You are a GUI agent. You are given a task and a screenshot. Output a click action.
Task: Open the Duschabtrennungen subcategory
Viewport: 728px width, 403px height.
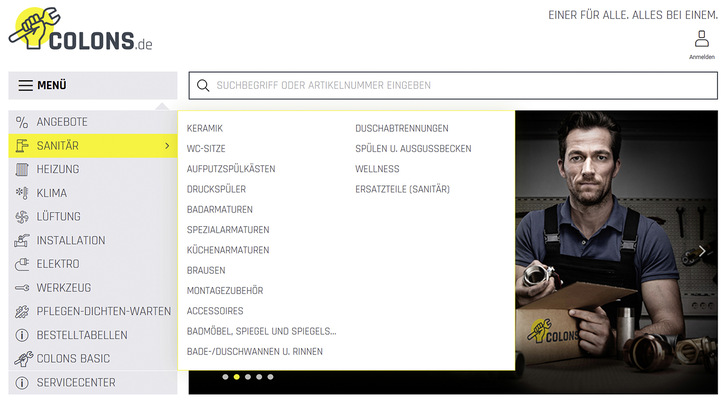pos(402,128)
